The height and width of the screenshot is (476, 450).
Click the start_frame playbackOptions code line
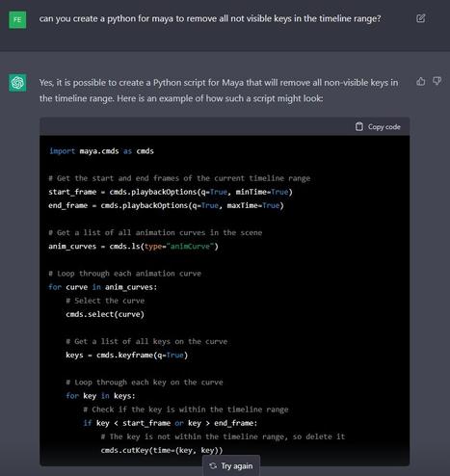[x=171, y=192]
